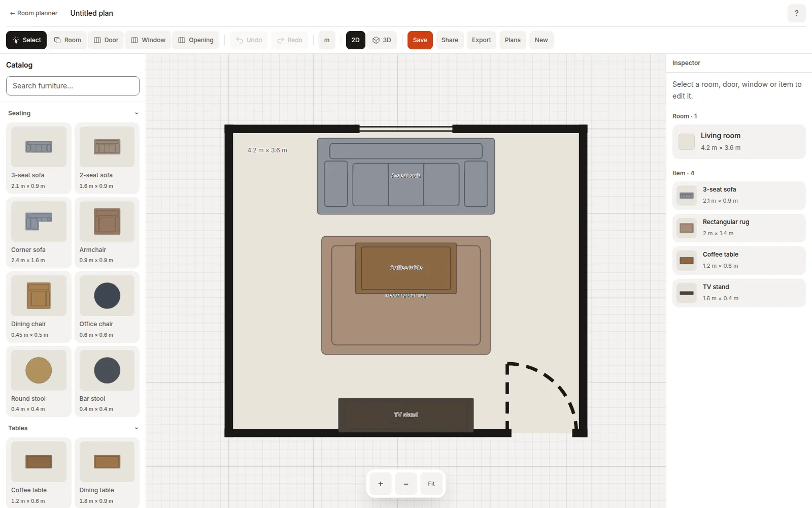Open help via question mark icon
Viewport: 812px width, 508px height.
796,13
